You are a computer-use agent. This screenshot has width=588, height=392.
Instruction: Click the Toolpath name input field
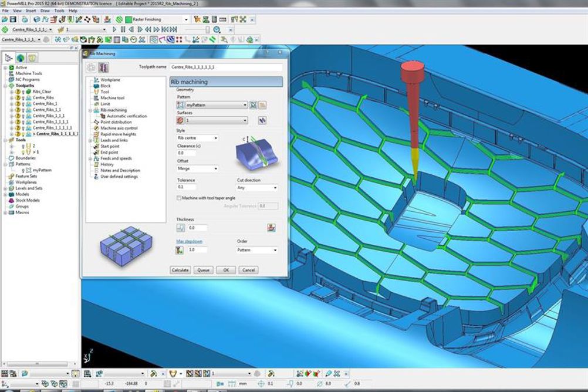tap(226, 67)
